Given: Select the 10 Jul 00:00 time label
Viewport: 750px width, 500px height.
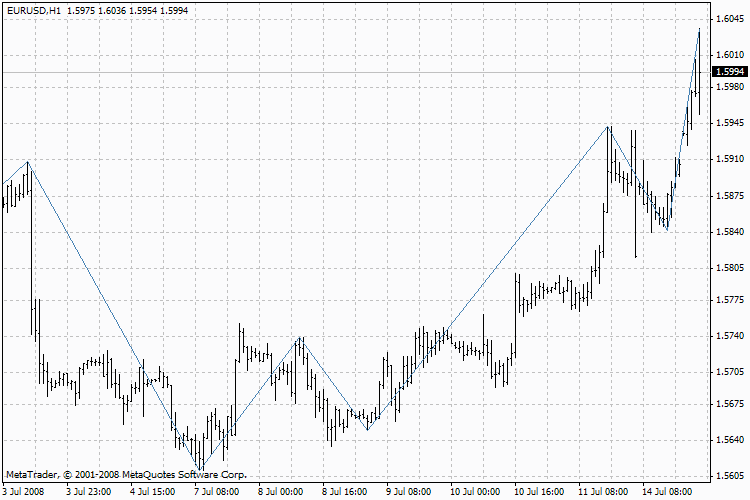Looking at the screenshot, I should click(475, 491).
